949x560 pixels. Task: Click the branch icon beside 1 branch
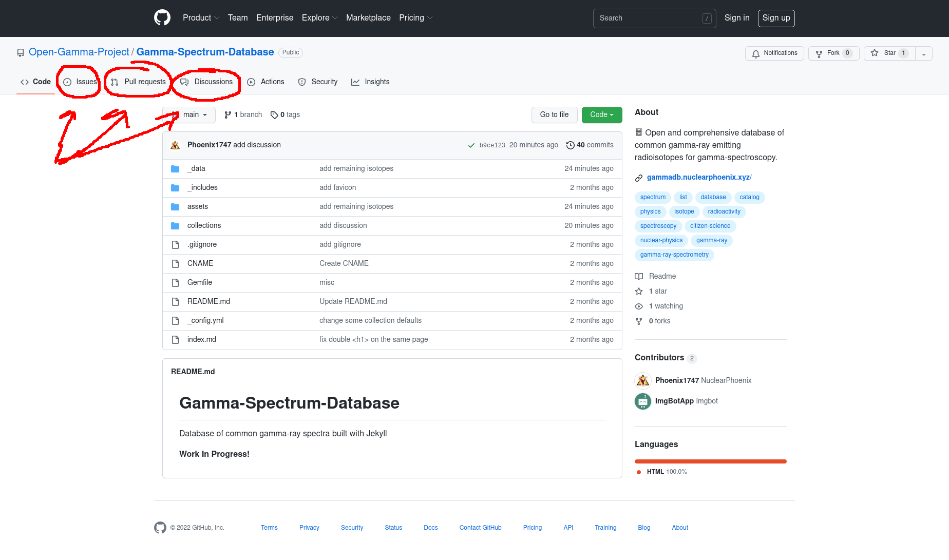click(x=228, y=115)
